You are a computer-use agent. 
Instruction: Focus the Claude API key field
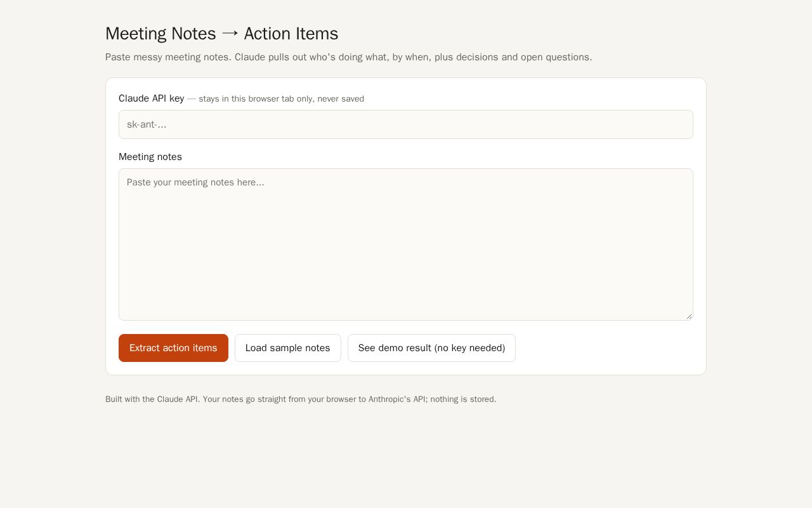pyautogui.click(x=406, y=124)
